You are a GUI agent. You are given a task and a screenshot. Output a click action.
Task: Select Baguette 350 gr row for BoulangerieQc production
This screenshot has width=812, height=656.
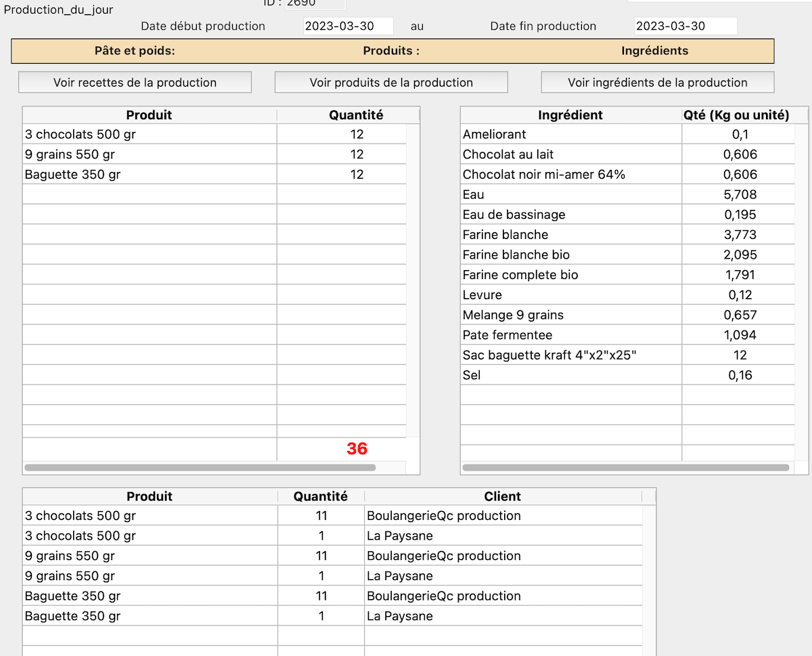tap(332, 596)
